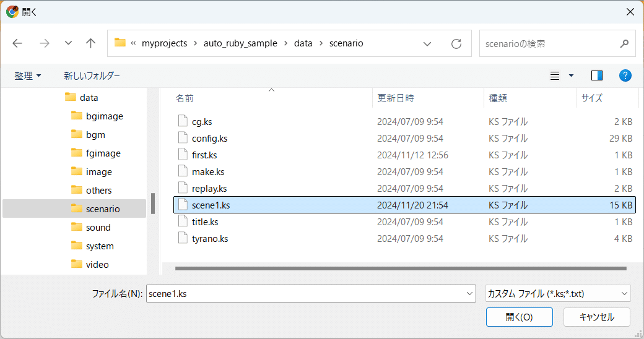Click file icon of first.ks
Screen dimensions: 644x339
[x=183, y=155]
